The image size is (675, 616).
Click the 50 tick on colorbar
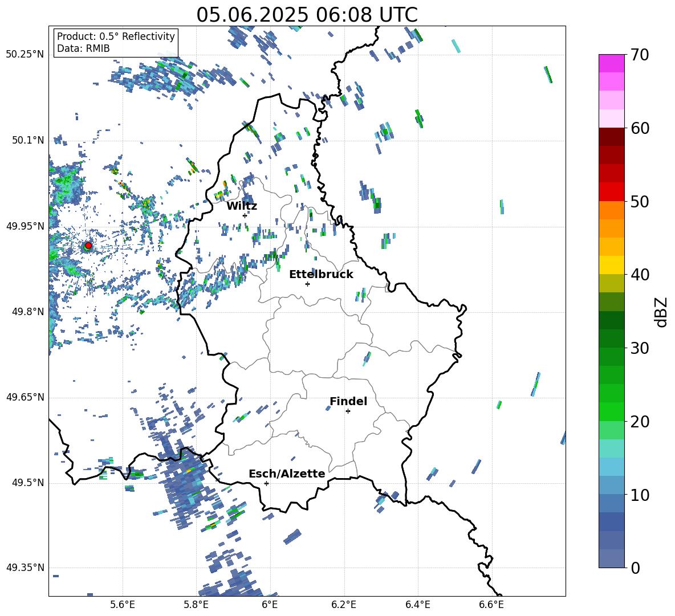(x=640, y=201)
